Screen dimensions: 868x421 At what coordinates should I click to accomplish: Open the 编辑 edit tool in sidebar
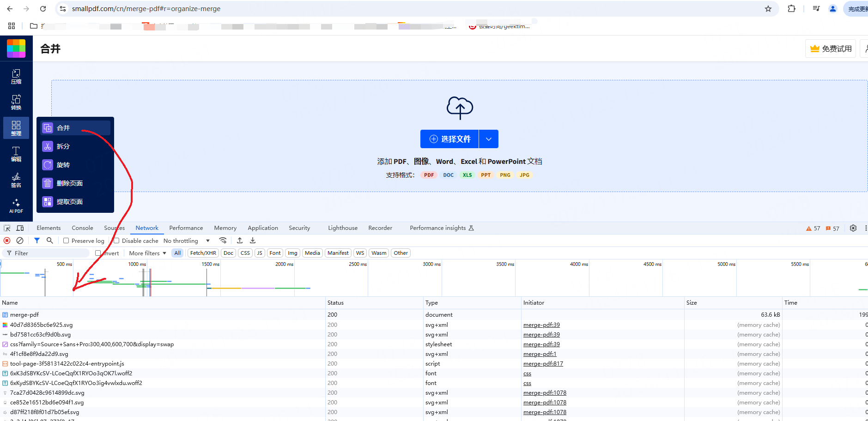[x=16, y=154]
